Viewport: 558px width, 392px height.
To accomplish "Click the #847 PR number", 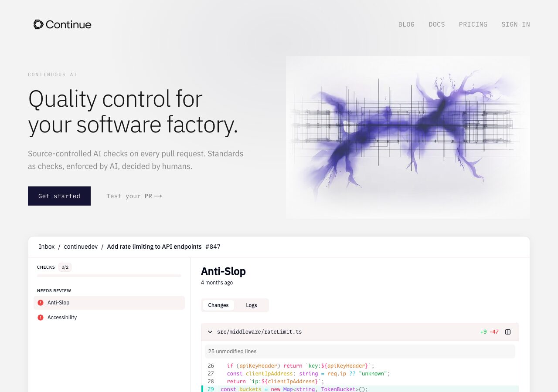I will tap(213, 247).
